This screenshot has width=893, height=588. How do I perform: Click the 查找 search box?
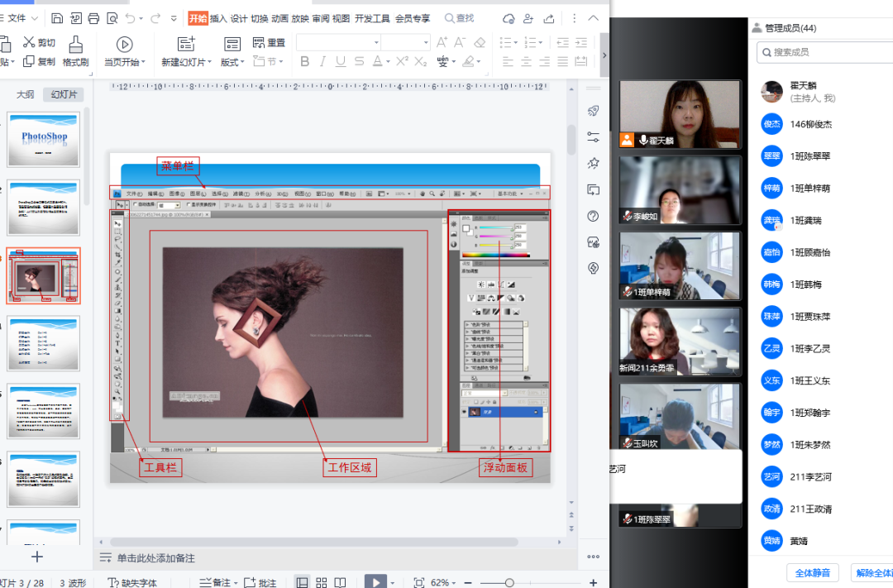pos(459,18)
